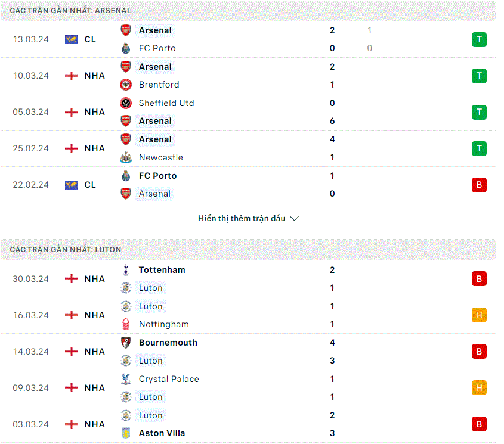Open the "Hiển thị thêm trận đấu" link

click(x=242, y=219)
